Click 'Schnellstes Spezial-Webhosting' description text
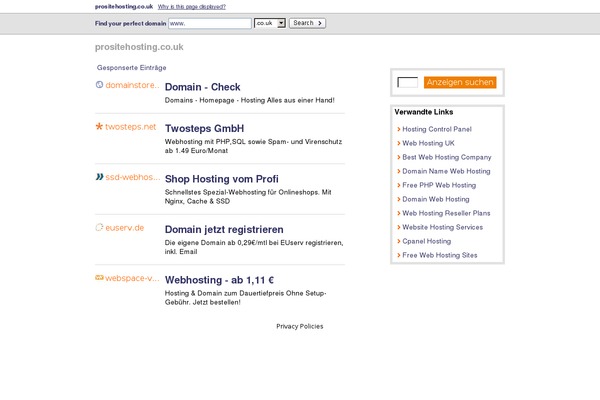This screenshot has width=600, height=400. click(x=248, y=197)
